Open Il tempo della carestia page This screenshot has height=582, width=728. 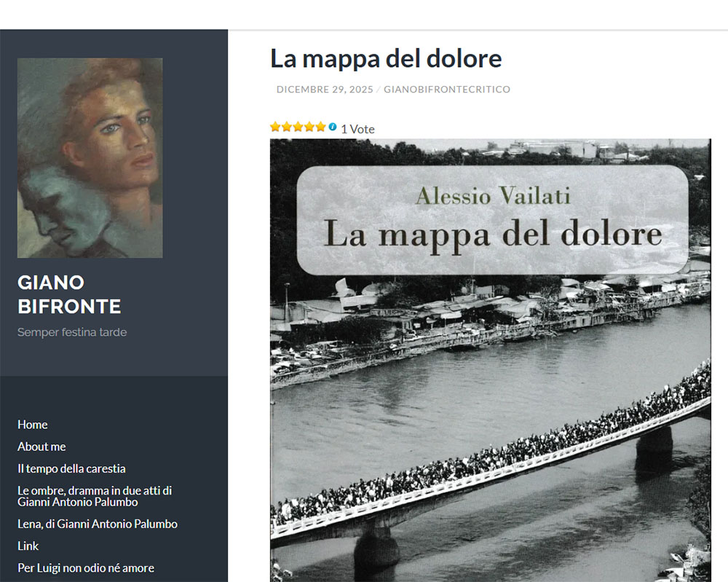[71, 468]
